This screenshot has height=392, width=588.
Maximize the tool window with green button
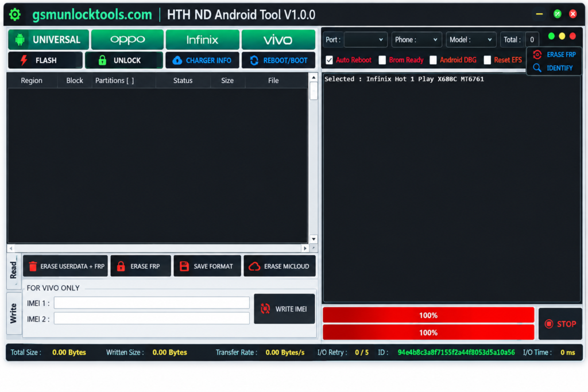557,14
